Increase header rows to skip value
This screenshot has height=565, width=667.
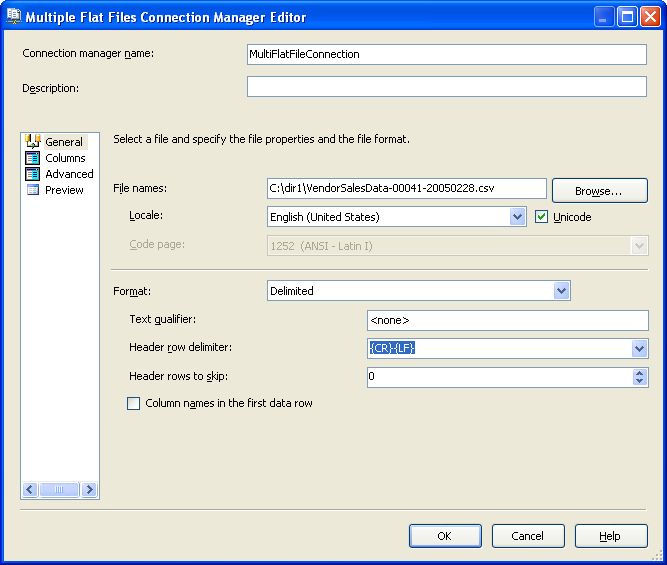[639, 373]
